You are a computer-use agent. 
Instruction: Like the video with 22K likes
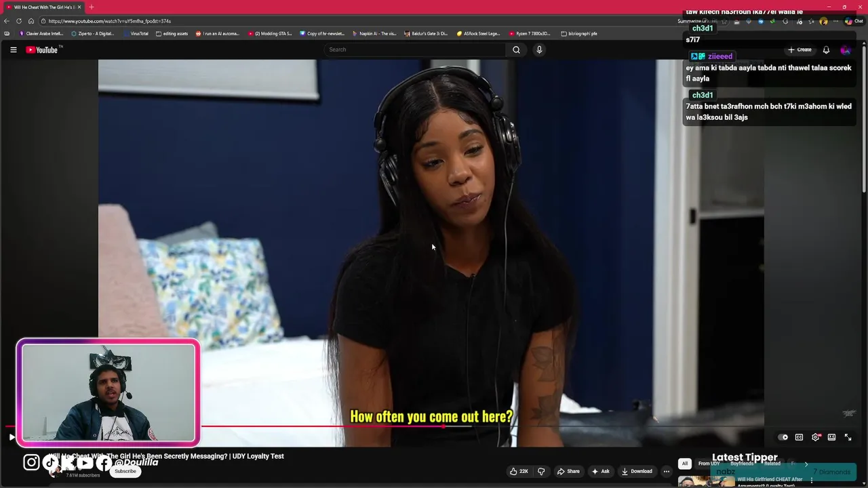point(519,471)
